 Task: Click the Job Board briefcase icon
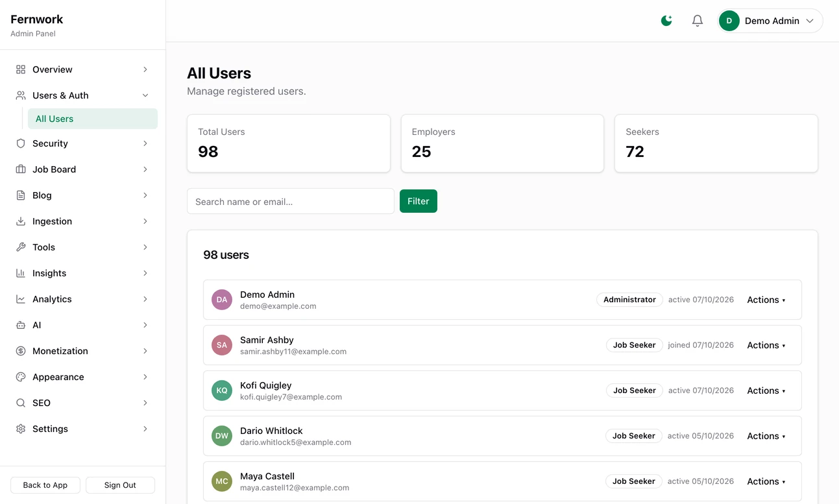(x=21, y=169)
